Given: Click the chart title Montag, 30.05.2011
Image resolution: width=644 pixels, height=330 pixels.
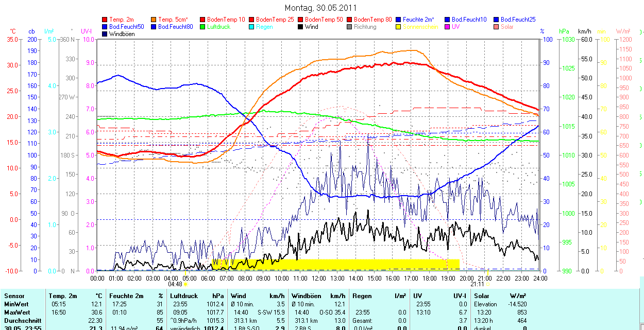Looking at the screenshot, I should coord(320,8).
